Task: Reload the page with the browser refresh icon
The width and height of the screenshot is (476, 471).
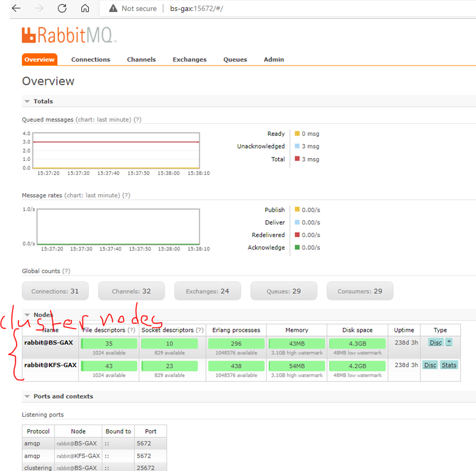Action: coord(62,8)
